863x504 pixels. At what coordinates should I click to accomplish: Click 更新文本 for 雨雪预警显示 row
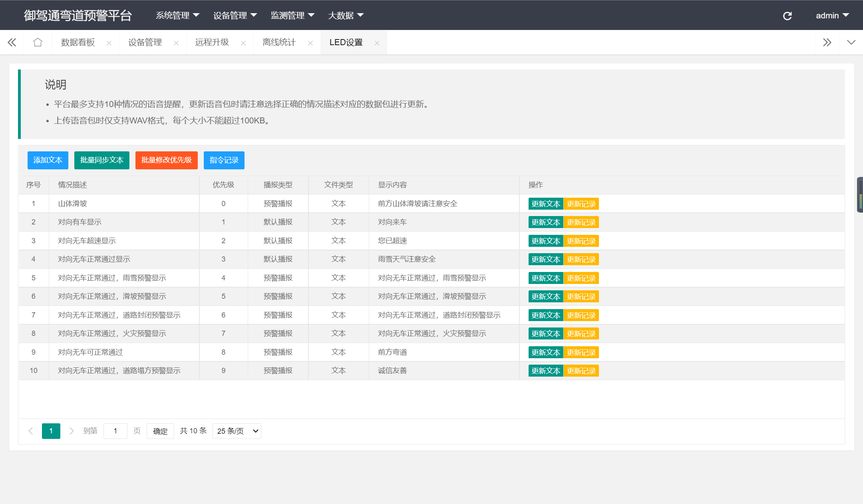point(546,278)
